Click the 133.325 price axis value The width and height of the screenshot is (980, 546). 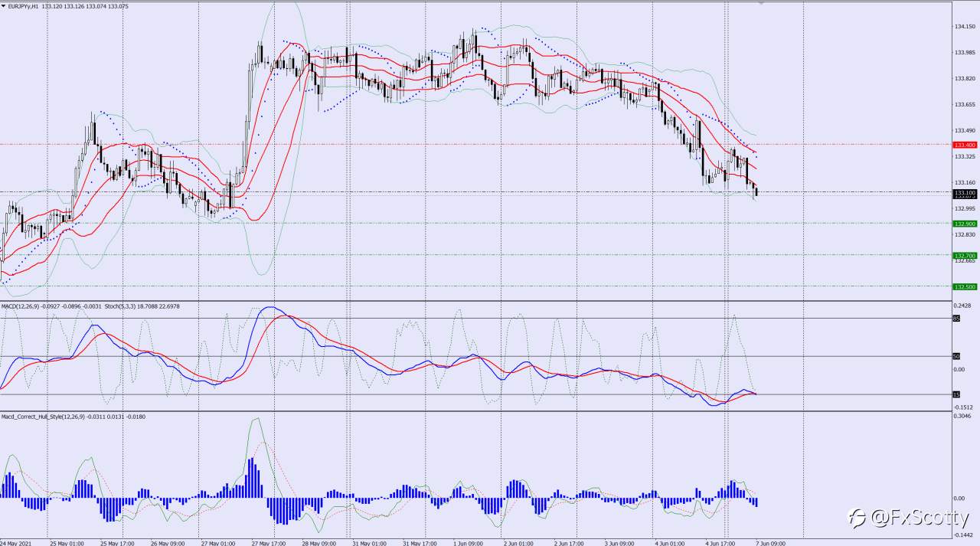pyautogui.click(x=965, y=157)
